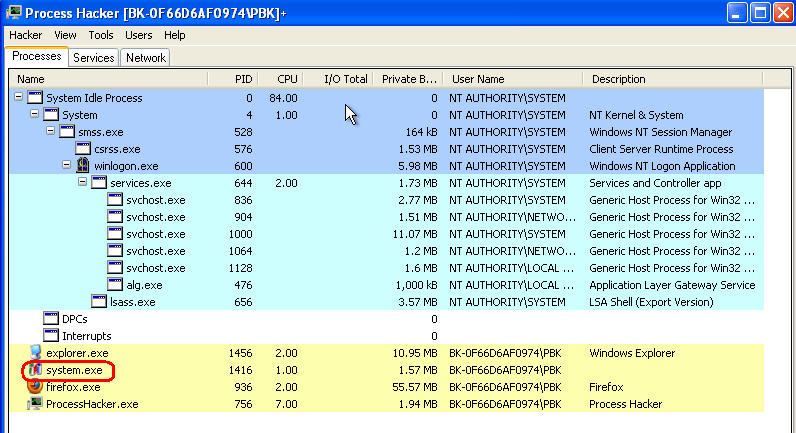This screenshot has height=433, width=796.
Task: Click the ProcessHacker.exe icon
Action: (x=35, y=404)
